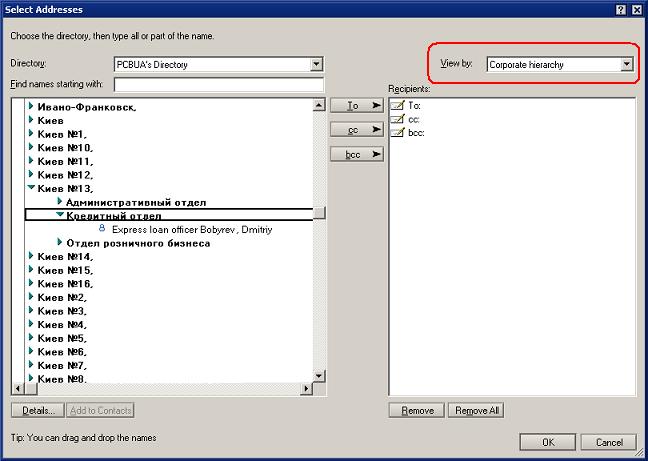Collapse the Киев №13 tree node
Viewport: 648px width, 461px height.
point(32,187)
